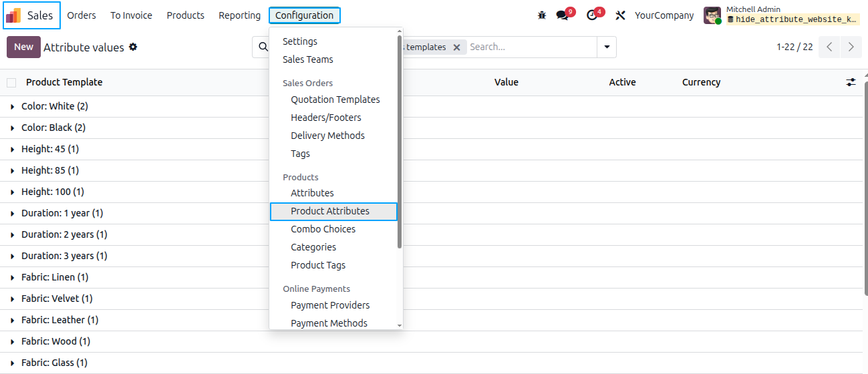This screenshot has width=868, height=374.
Task: Close the Configuration menu
Action: 304,15
